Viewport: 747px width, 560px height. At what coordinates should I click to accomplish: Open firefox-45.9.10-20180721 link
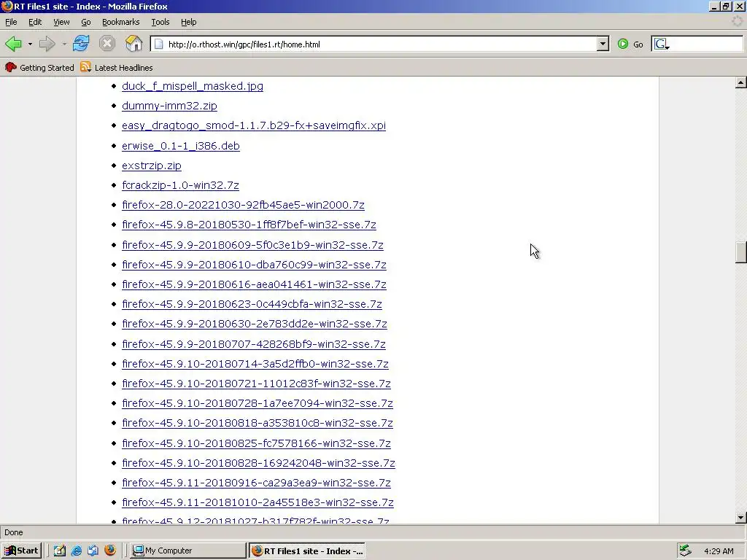click(256, 384)
